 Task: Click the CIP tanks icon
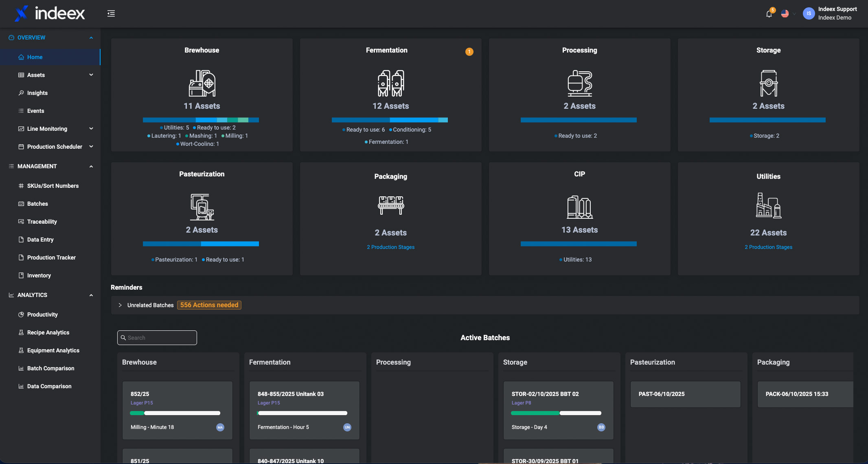tap(579, 207)
